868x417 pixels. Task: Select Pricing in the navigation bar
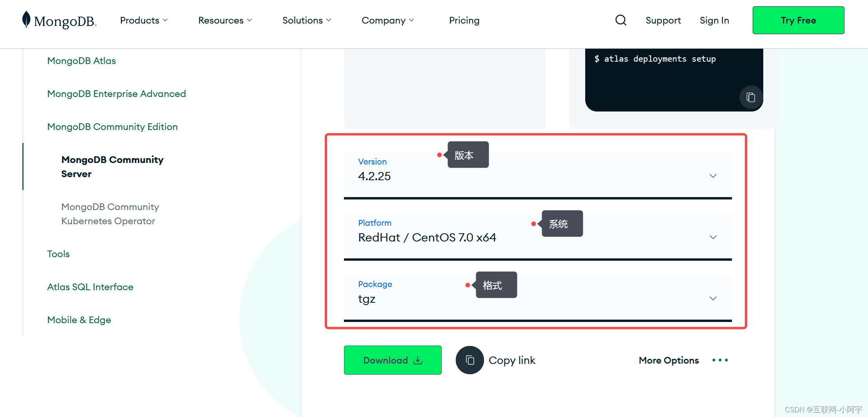coord(464,20)
